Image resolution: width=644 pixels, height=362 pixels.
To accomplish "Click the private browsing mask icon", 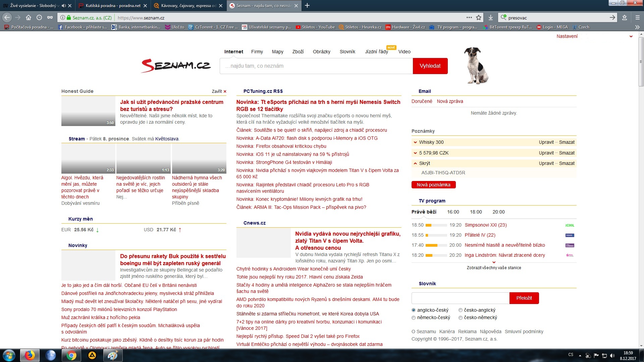I will pos(50,18).
